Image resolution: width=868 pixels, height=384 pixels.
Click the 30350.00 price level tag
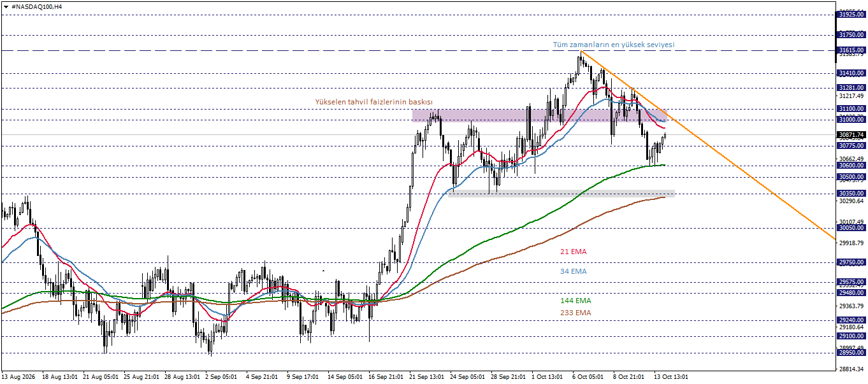[x=851, y=193]
